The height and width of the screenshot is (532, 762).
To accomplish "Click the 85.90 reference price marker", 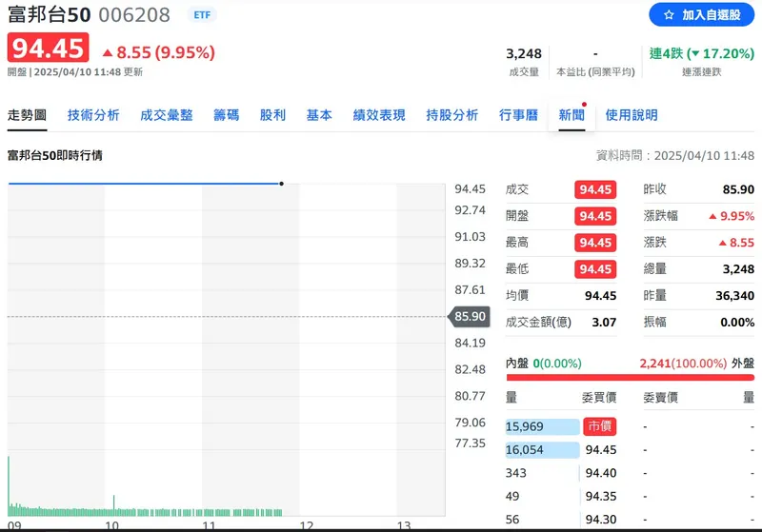I will (470, 317).
